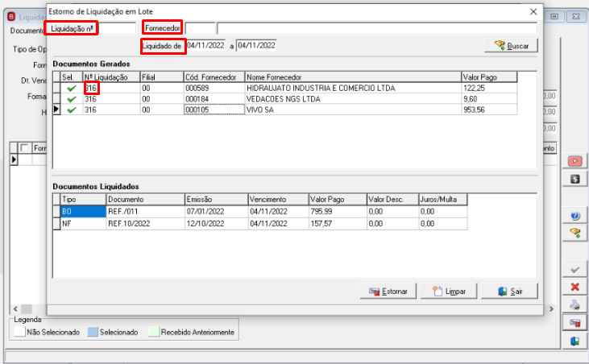589x364 pixels.
Task: Click the gray checkmark confirm icon
Action: [x=574, y=270]
